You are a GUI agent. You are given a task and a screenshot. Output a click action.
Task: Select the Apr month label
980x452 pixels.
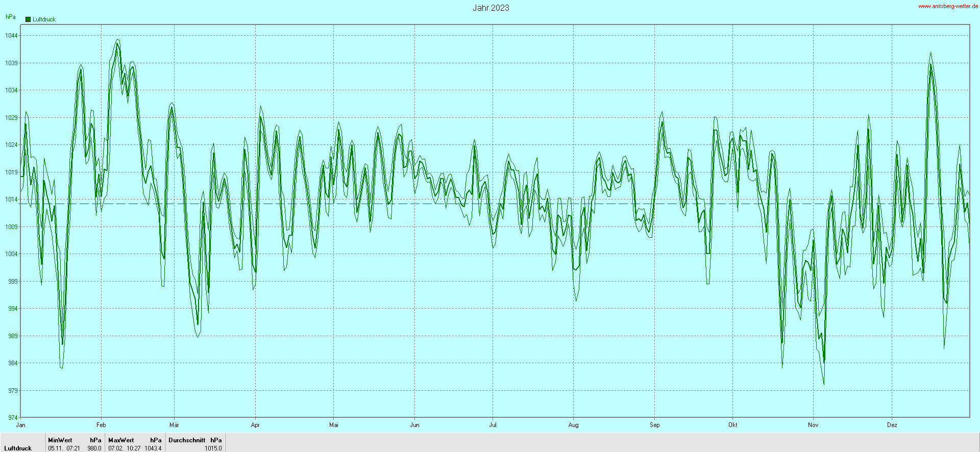[255, 425]
